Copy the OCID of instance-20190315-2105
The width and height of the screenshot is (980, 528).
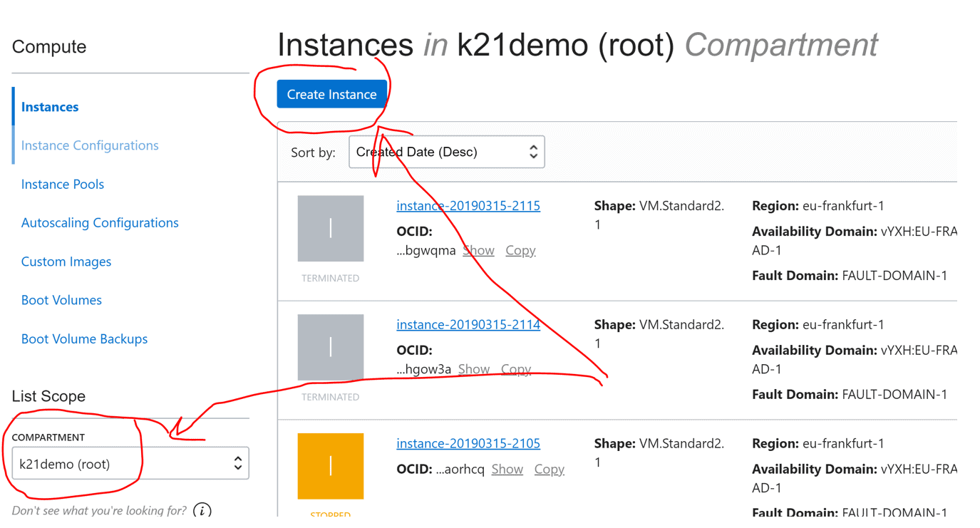click(549, 469)
